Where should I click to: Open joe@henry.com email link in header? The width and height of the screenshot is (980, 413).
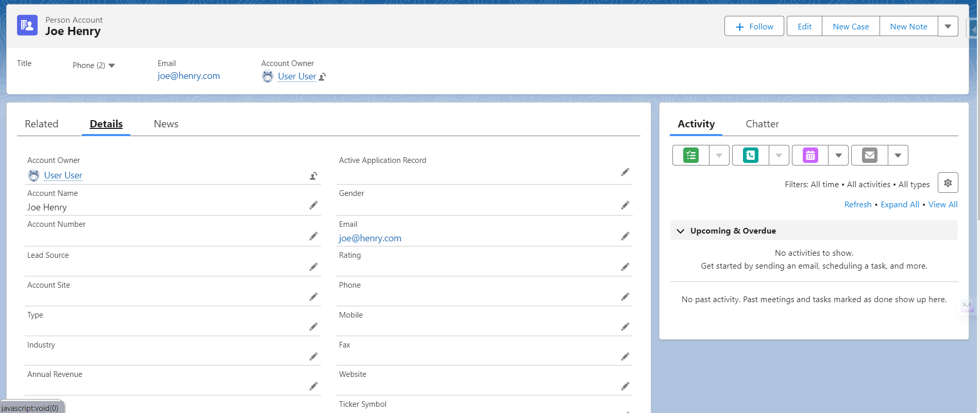(x=189, y=76)
